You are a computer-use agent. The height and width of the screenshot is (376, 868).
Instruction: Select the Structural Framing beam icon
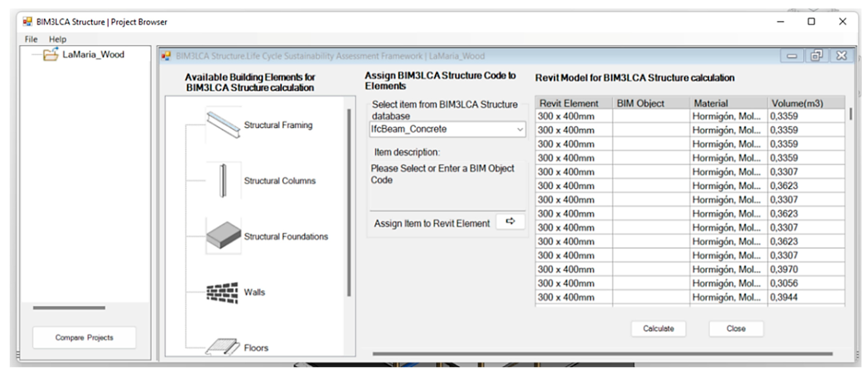[223, 125]
